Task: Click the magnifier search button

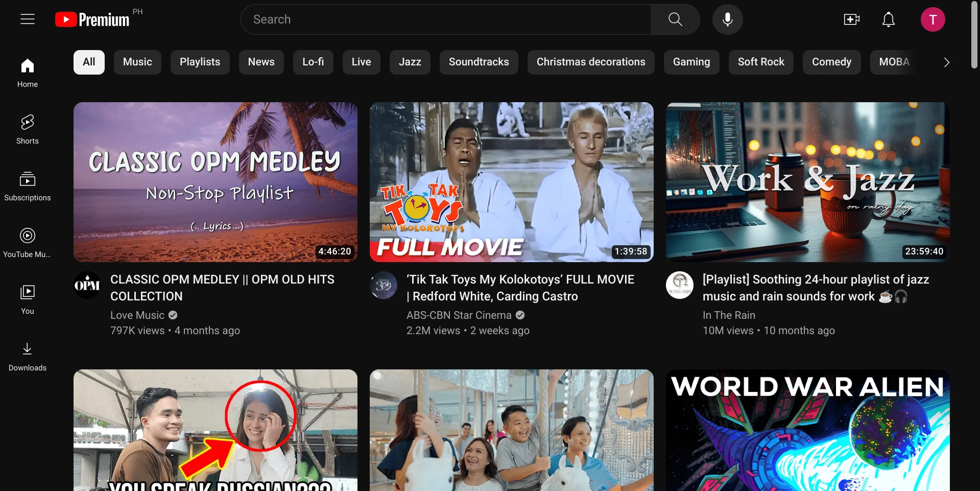Action: pos(675,19)
